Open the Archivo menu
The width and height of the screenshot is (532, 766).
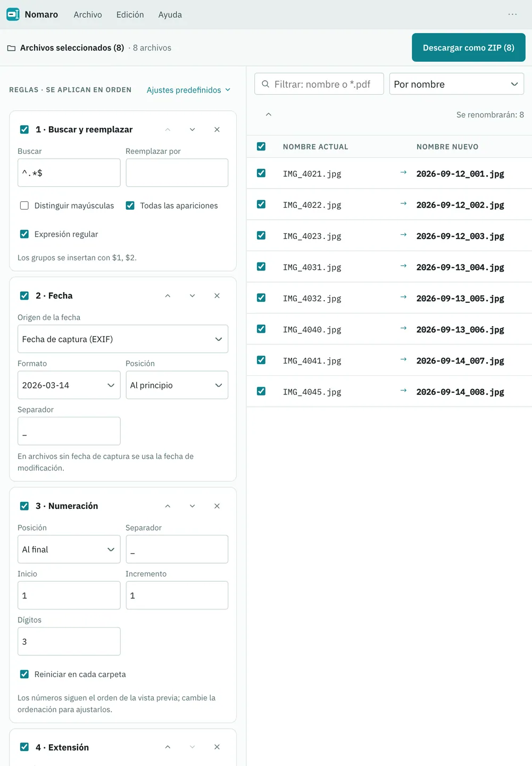(x=88, y=14)
